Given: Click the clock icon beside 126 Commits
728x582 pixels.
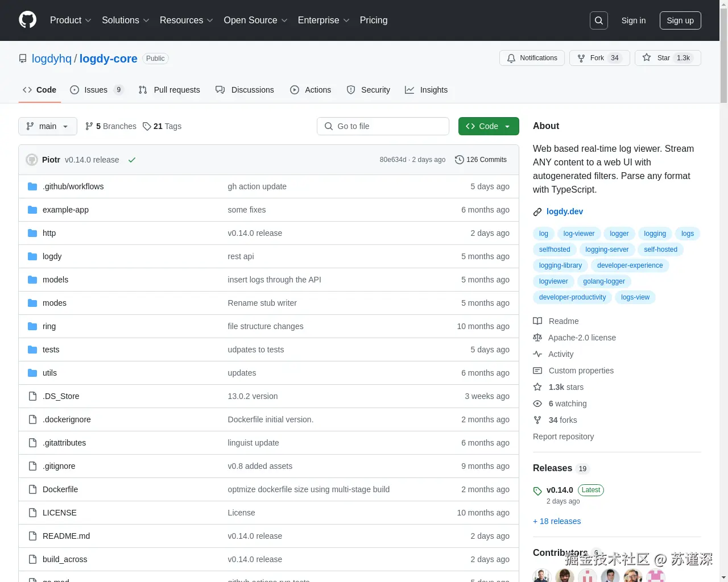Looking at the screenshot, I should tap(460, 160).
